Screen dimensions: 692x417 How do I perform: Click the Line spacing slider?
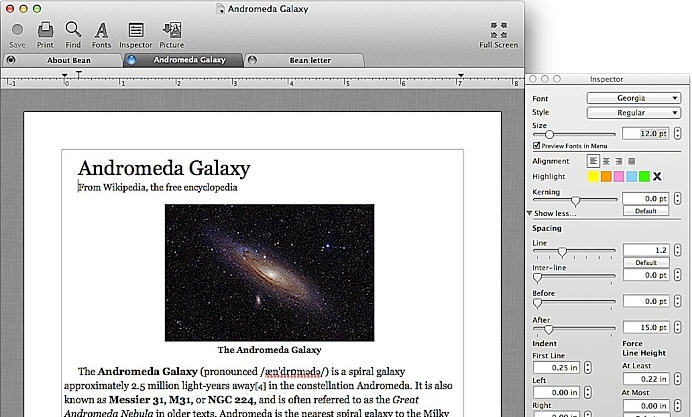574,252
